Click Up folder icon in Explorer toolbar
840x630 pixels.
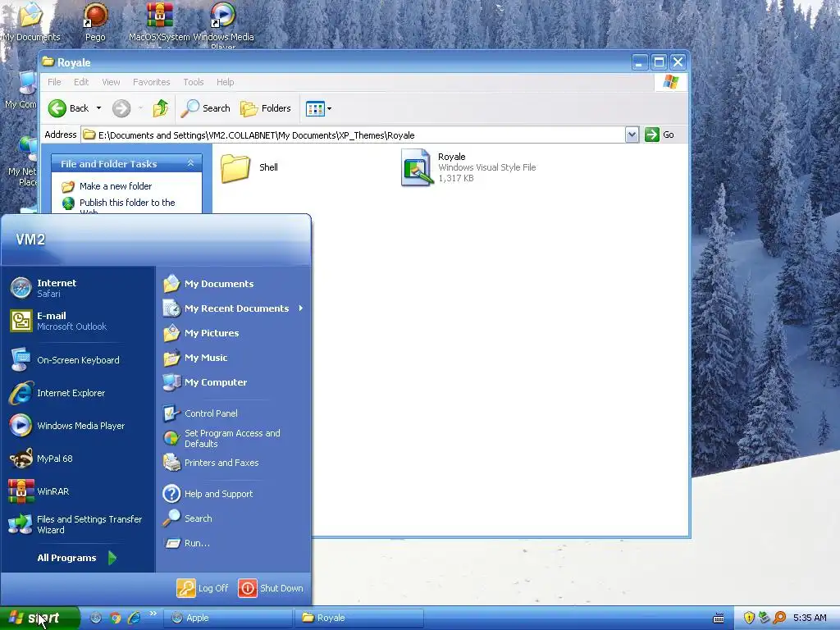click(160, 108)
